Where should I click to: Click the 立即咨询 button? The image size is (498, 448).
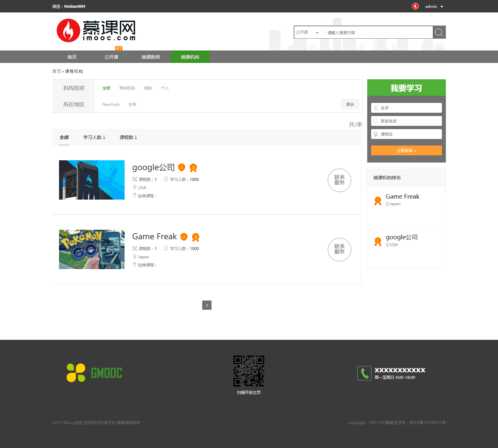(x=406, y=150)
